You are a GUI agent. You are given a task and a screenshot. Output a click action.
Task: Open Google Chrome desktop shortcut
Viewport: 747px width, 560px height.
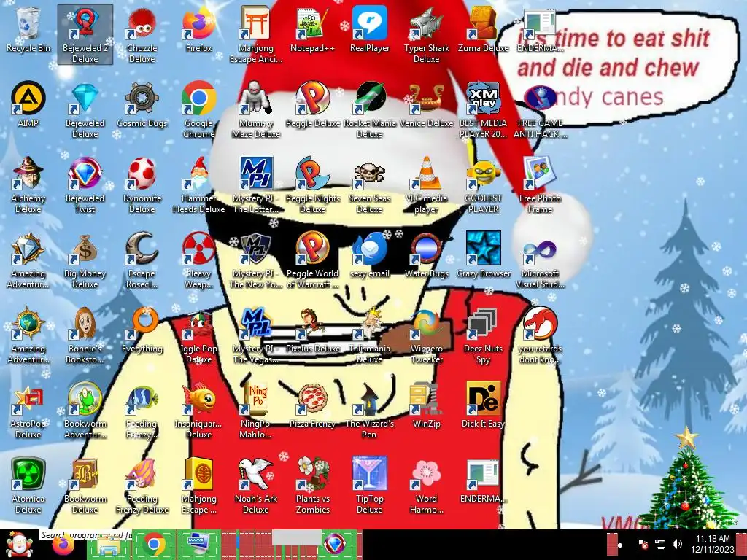[198, 109]
